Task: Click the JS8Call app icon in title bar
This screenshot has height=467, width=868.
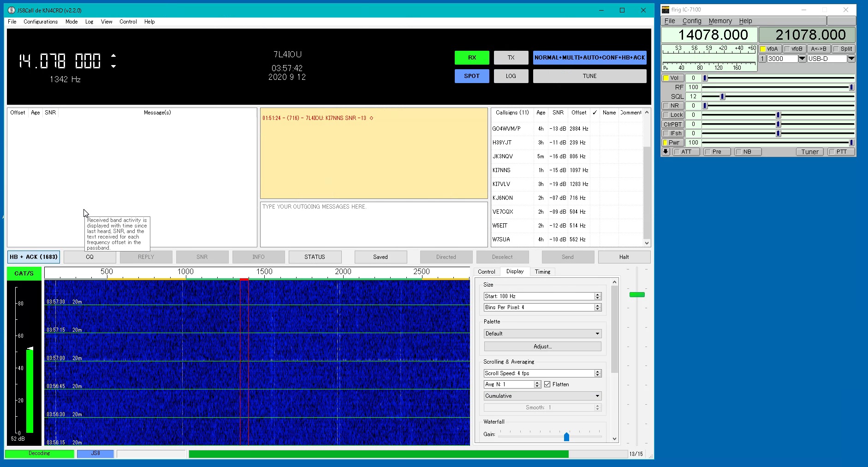Action: coord(12,10)
